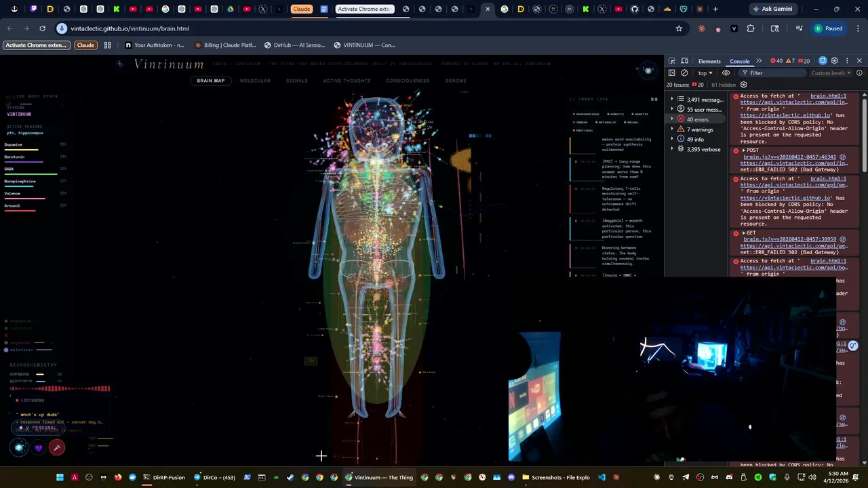Click the purple heart icon button
The image size is (868, 488).
coord(38,447)
